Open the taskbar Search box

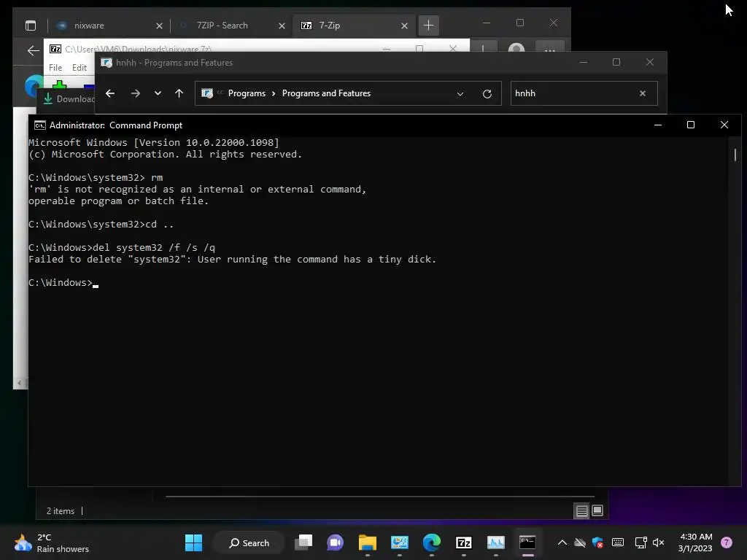pos(249,542)
